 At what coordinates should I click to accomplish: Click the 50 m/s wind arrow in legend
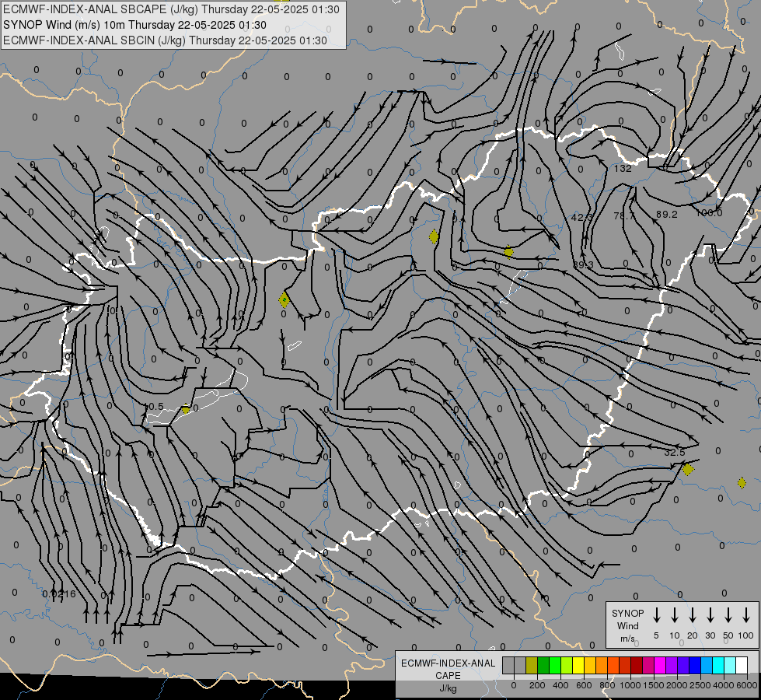click(728, 614)
